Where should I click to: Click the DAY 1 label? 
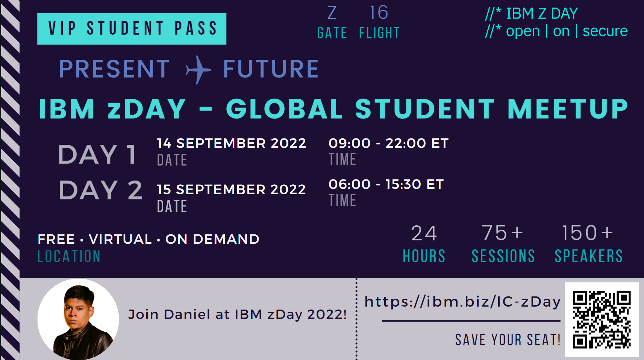coord(97,154)
